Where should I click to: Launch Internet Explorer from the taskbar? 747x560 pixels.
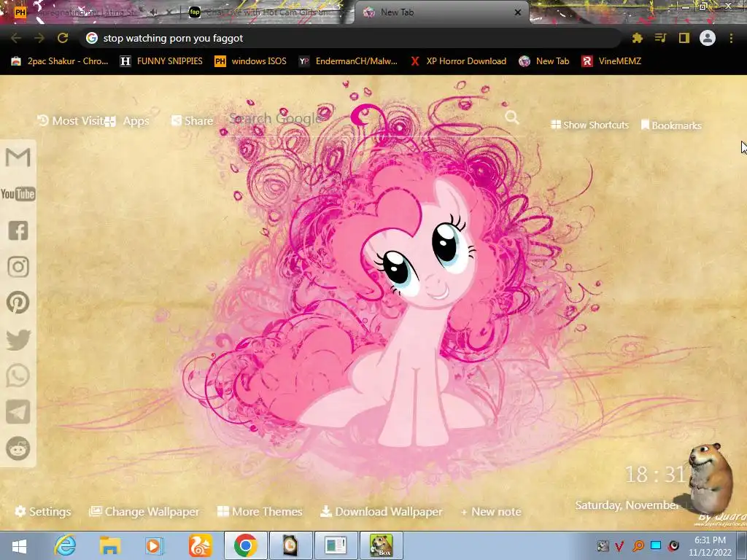65,545
